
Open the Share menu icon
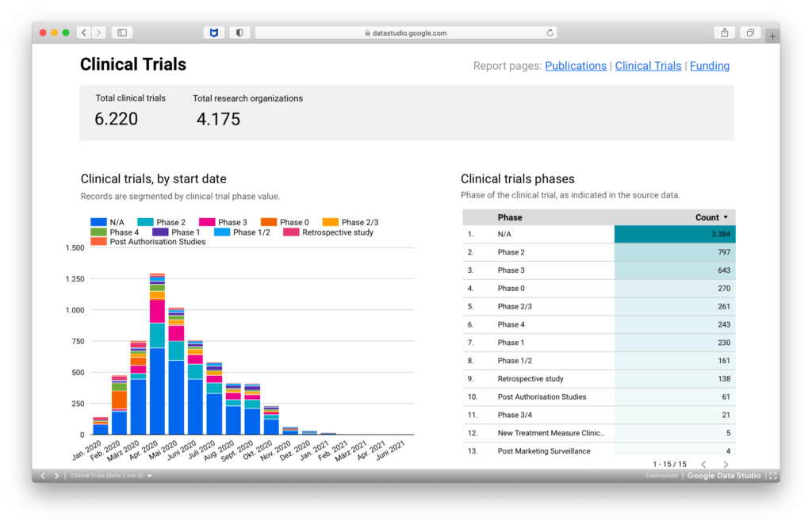(725, 33)
